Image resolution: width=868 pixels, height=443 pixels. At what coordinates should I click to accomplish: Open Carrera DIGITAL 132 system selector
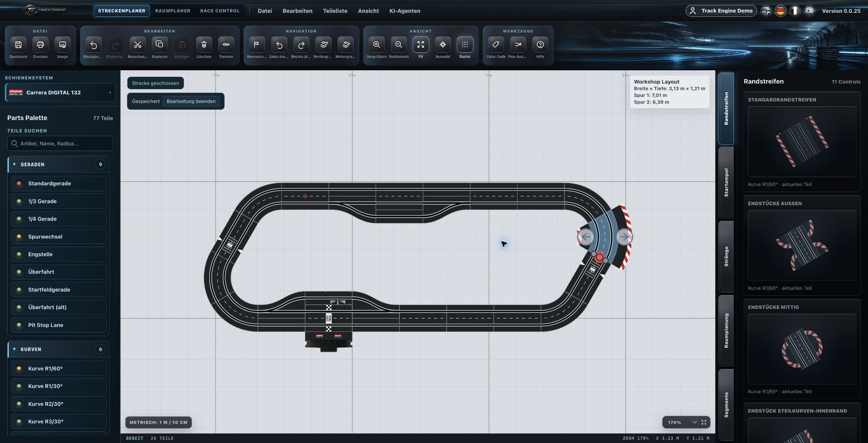[x=60, y=92]
